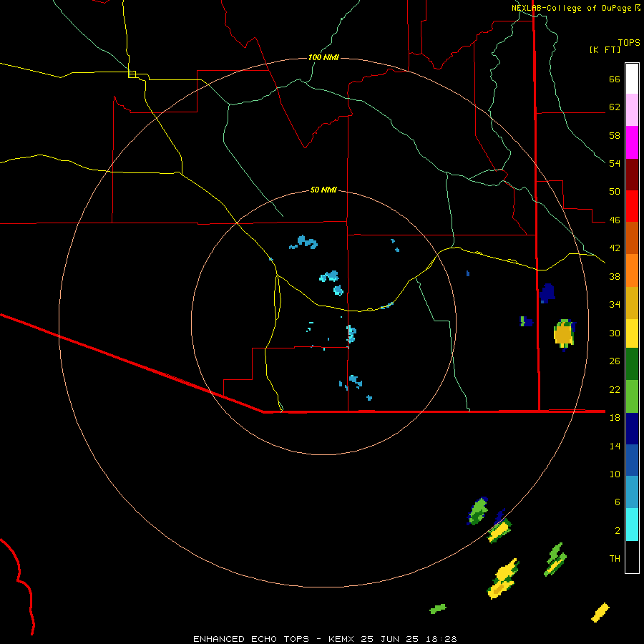Click the light orange legend swatch

[632, 270]
